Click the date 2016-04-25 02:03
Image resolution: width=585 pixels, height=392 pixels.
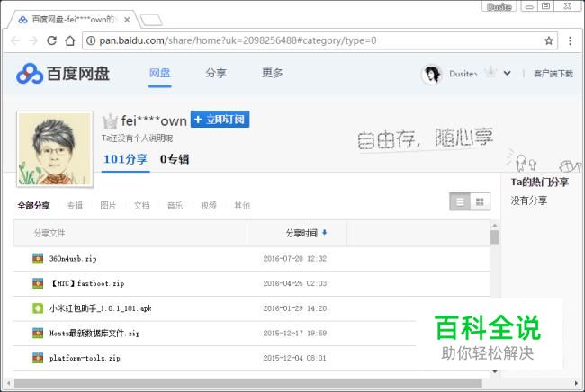coord(294,283)
